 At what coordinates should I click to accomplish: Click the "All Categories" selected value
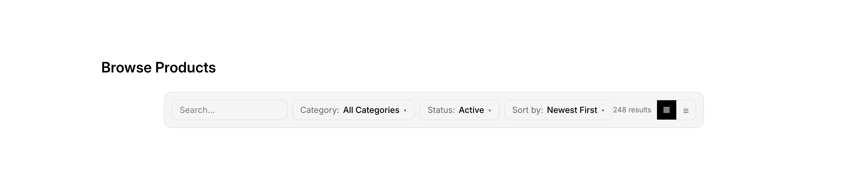pos(371,110)
